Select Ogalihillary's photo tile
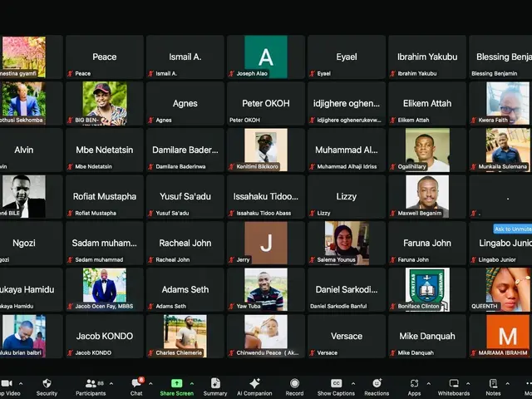This screenshot has height=399, width=532. tap(427, 150)
